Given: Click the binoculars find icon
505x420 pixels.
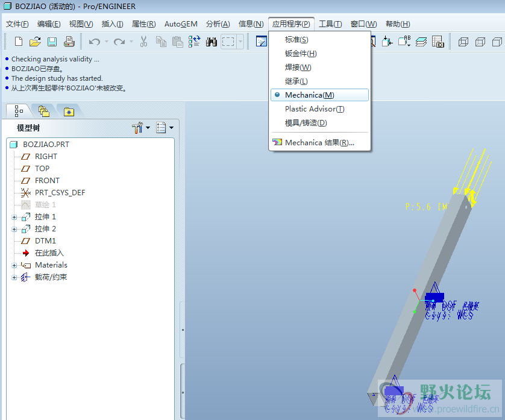Looking at the screenshot, I should (x=212, y=42).
